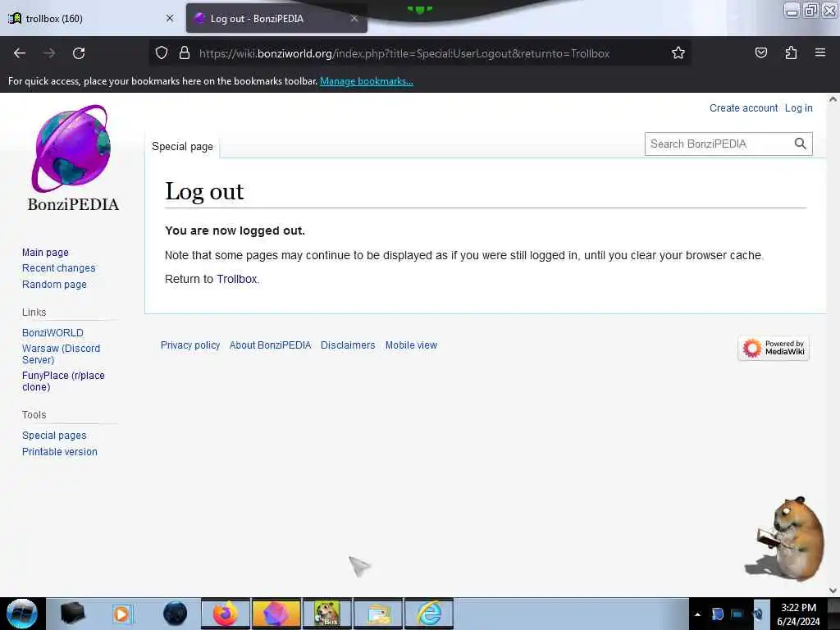Screen dimensions: 840x630
Task: Click the search magnifier icon
Action: click(800, 144)
